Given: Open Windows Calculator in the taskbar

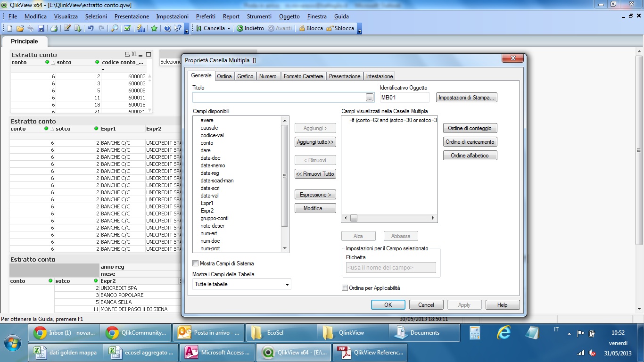Looking at the screenshot, I should (x=475, y=333).
